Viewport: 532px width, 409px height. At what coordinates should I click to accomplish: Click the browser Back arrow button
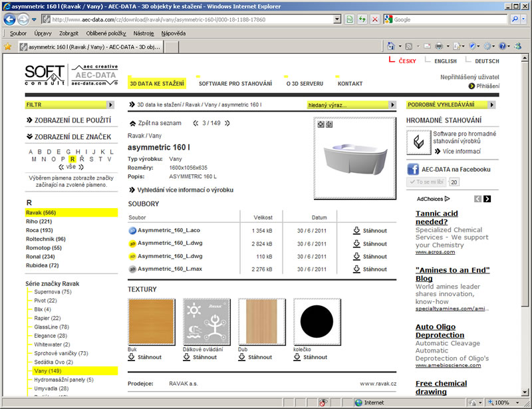[10, 19]
